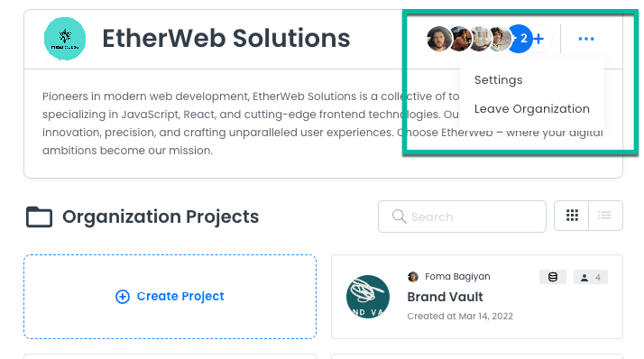Switch to grid view layout

coord(572,216)
